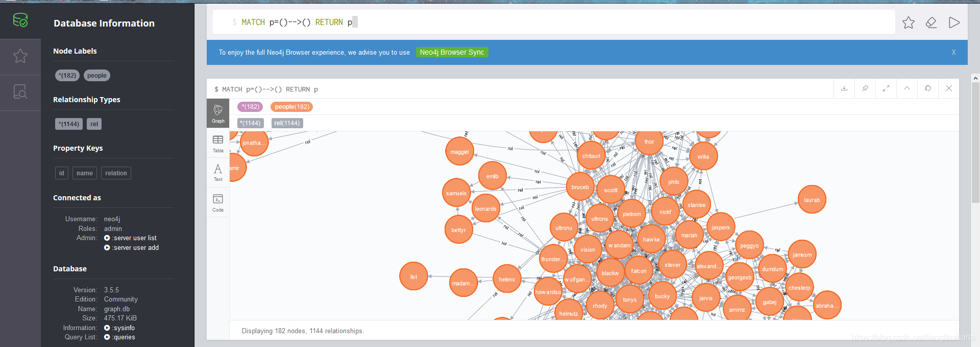
Task: Select the tonys node in graph
Action: point(630,300)
